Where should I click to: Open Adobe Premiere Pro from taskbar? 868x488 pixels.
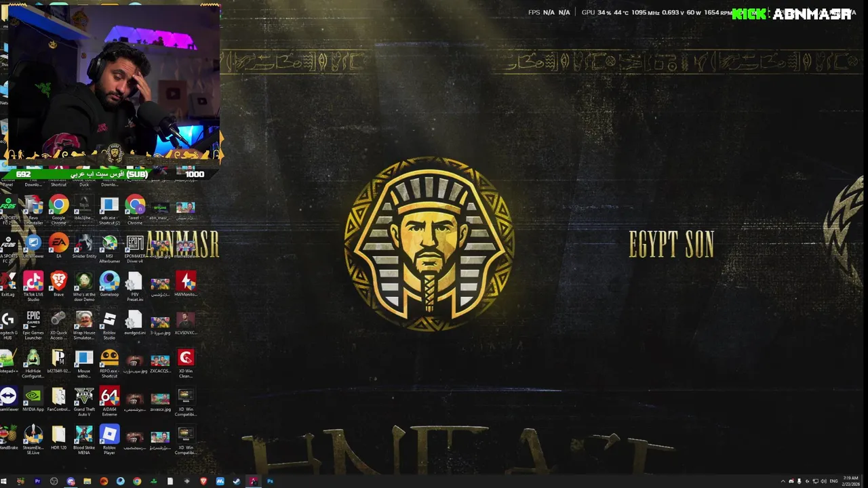pos(37,481)
